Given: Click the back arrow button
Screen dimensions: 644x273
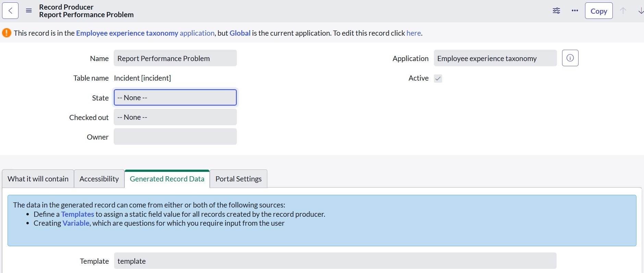Looking at the screenshot, I should 10,11.
